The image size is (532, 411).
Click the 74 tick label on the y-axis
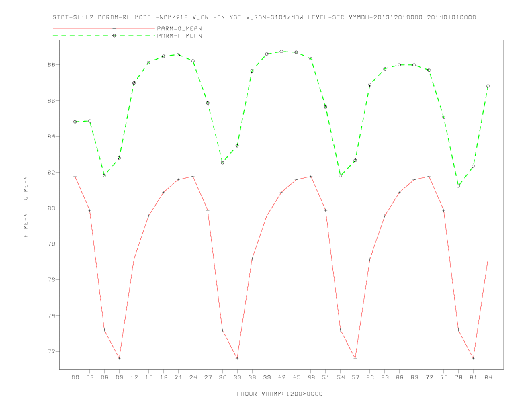[51, 316]
